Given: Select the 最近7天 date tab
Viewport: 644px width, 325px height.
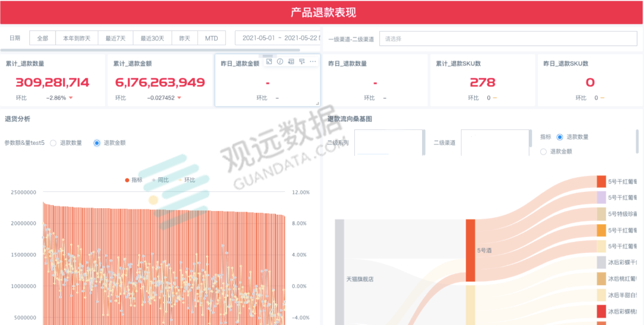Looking at the screenshot, I should tap(116, 38).
